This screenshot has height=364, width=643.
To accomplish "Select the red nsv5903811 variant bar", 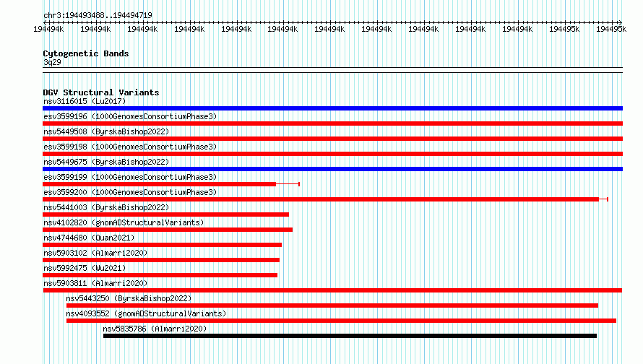I will pyautogui.click(x=332, y=290).
